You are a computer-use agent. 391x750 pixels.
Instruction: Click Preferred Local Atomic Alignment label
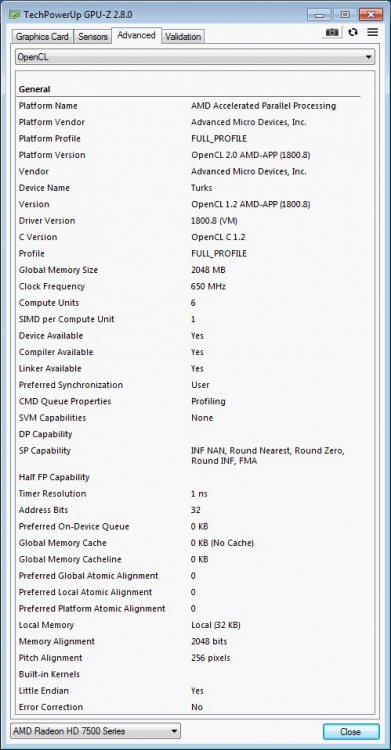(85, 592)
